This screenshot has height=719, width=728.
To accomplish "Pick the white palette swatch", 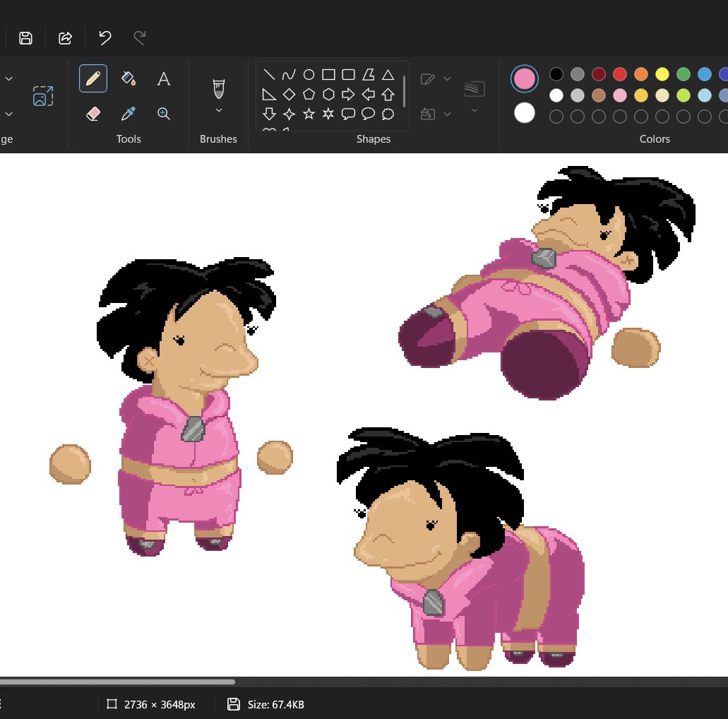I will tap(556, 95).
